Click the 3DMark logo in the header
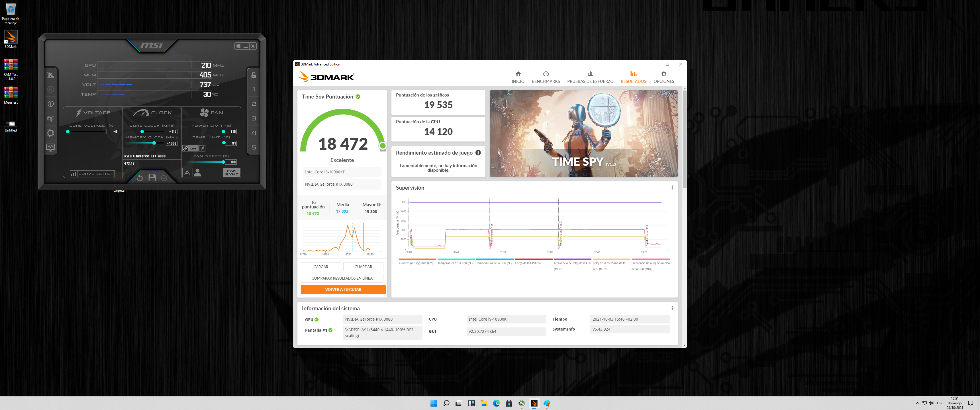This screenshot has width=980, height=410. (x=326, y=77)
